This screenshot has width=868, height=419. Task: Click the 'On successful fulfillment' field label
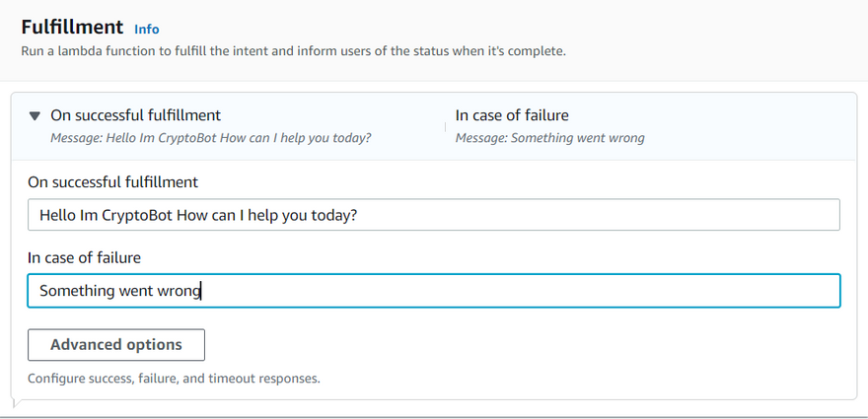pos(112,181)
